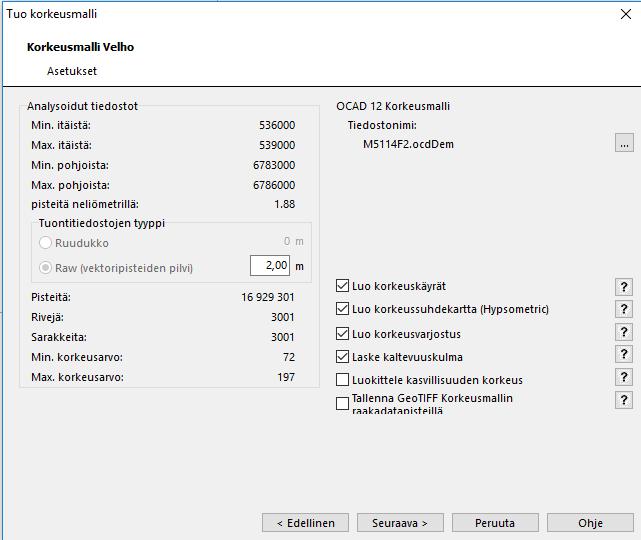
Task: Click the Pisteitä value 16 929 301
Action: [268, 297]
